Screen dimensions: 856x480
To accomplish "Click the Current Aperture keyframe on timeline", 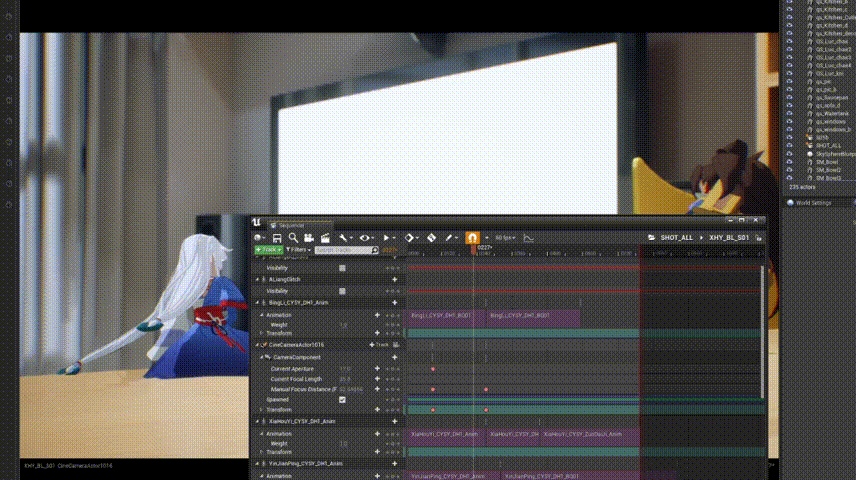I will pos(433,369).
